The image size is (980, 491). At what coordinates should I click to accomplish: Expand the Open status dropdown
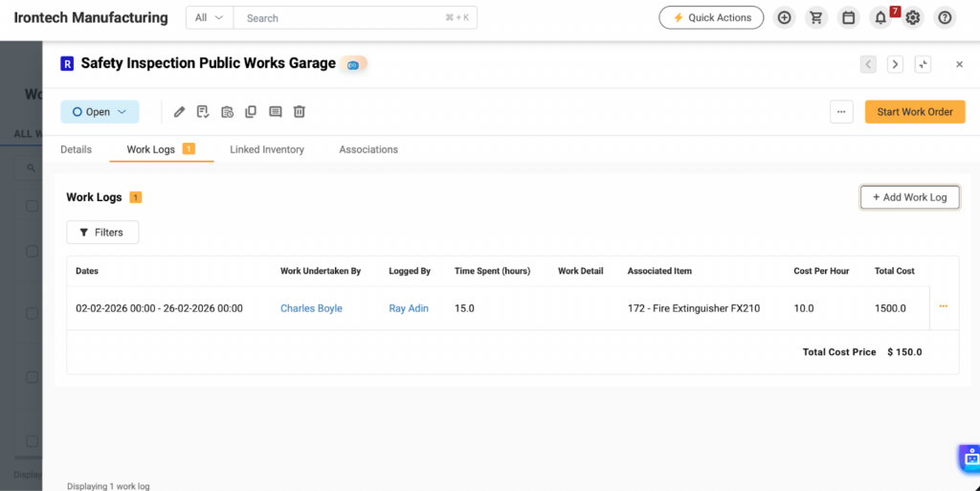[100, 112]
